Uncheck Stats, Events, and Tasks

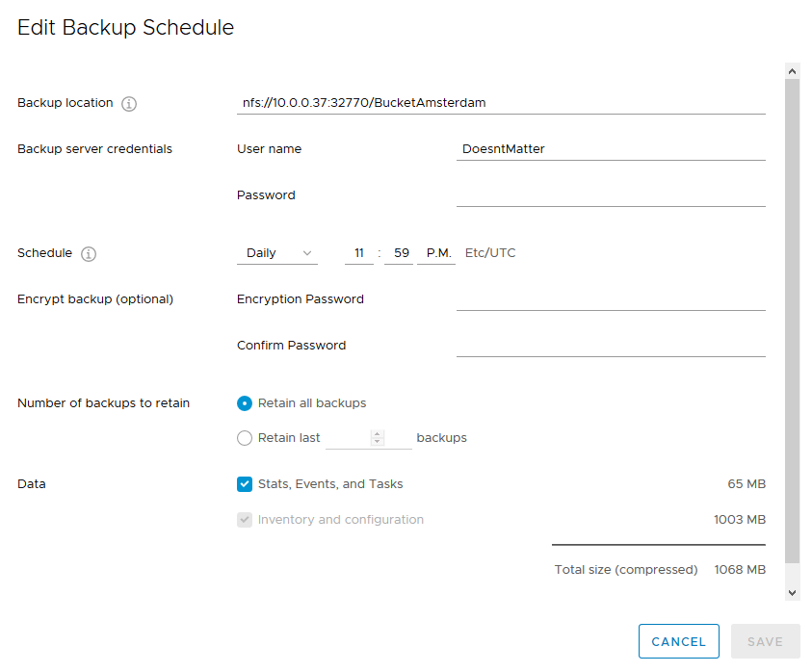click(x=244, y=484)
